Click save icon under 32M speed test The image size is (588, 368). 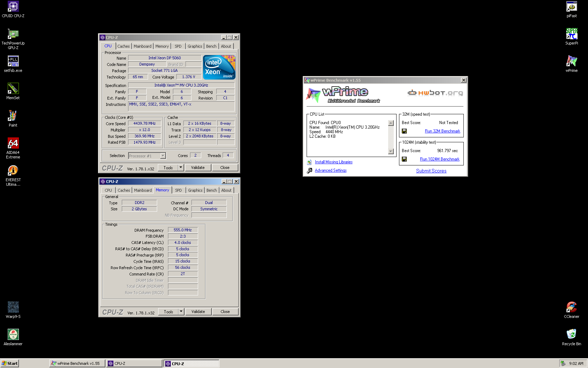(404, 131)
